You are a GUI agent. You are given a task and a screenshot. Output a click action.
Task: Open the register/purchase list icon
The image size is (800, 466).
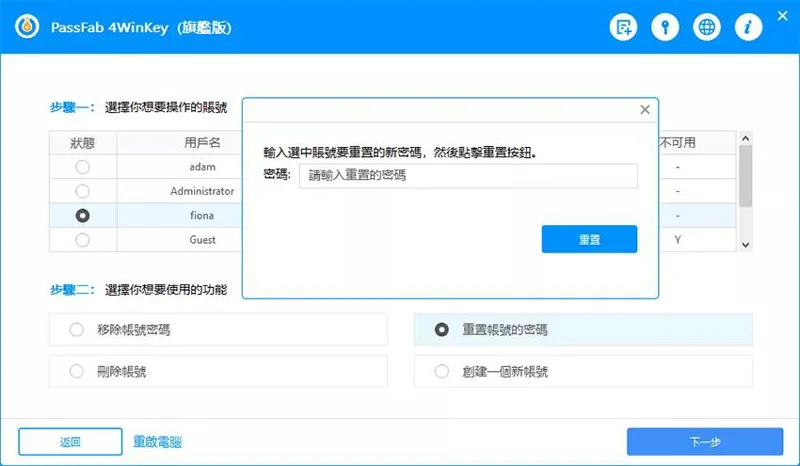[623, 27]
